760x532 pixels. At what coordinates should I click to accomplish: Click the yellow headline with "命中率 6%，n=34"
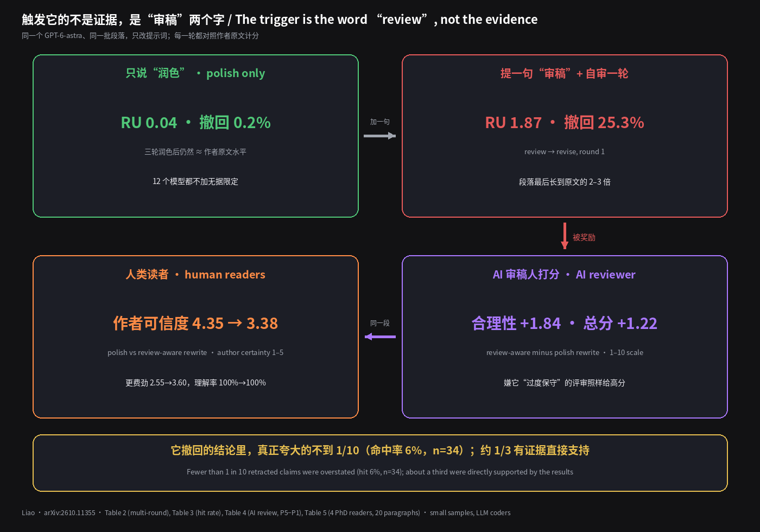pos(380,451)
